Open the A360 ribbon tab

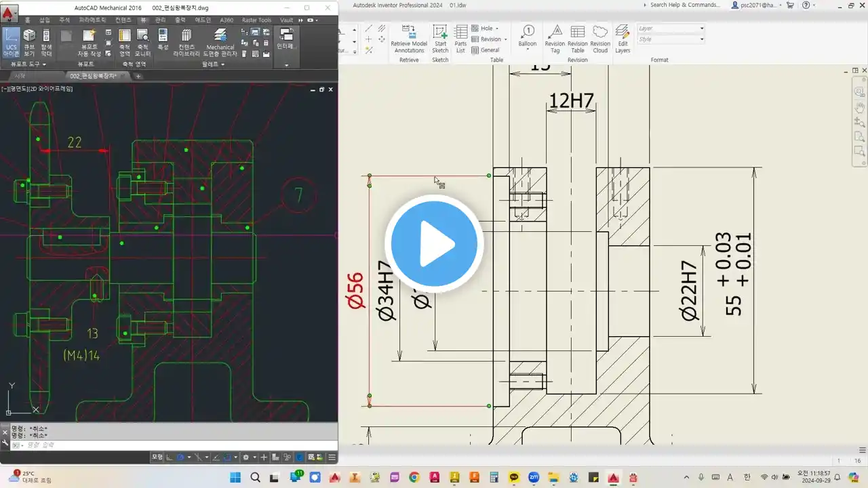click(226, 20)
